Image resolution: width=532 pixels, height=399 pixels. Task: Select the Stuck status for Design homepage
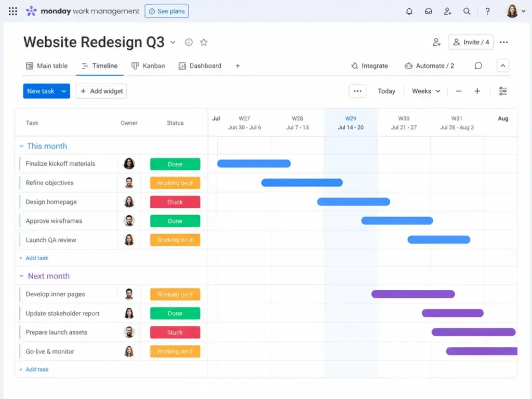[x=175, y=202]
